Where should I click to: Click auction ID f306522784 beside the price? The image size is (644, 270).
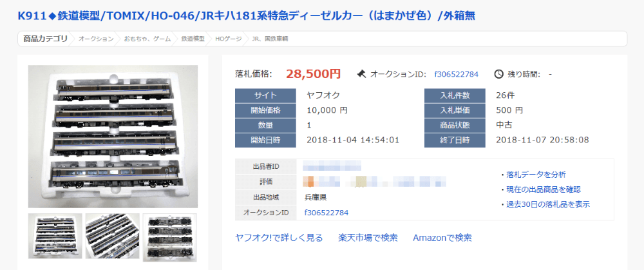[x=457, y=74]
